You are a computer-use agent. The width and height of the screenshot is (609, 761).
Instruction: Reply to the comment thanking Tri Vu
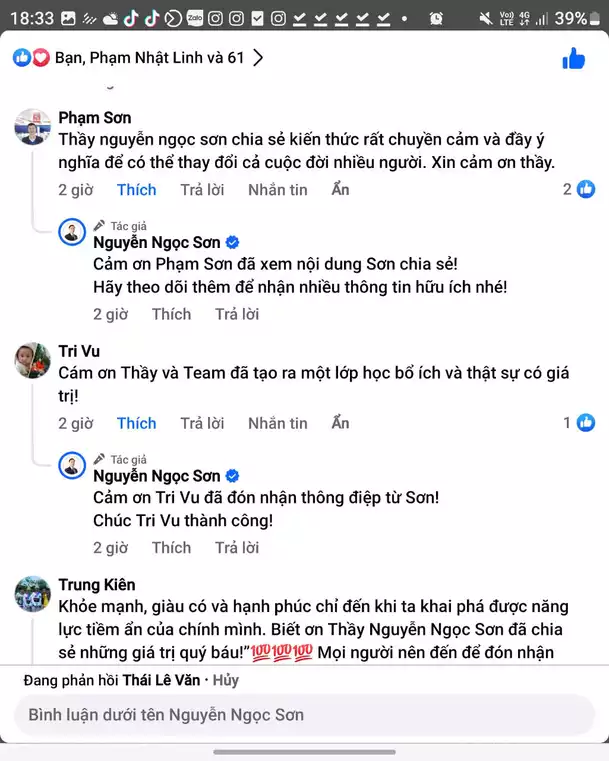tap(237, 547)
